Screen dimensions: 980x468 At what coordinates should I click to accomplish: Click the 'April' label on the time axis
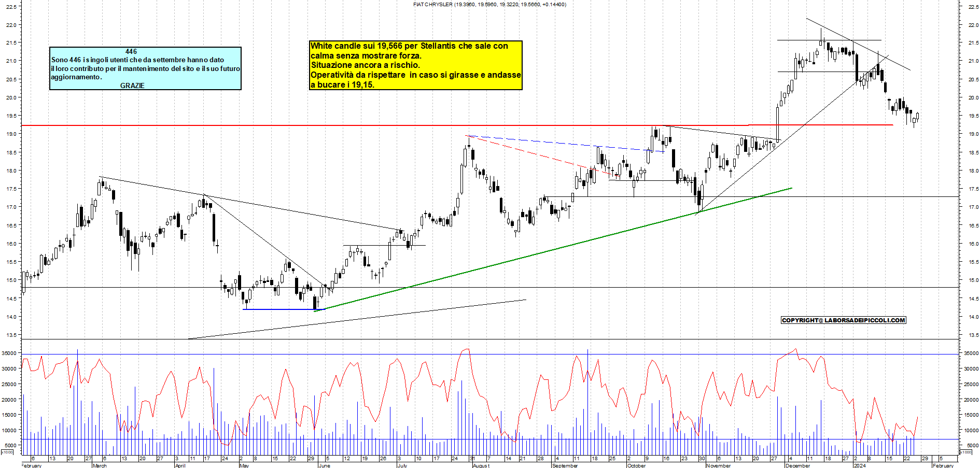[180, 465]
